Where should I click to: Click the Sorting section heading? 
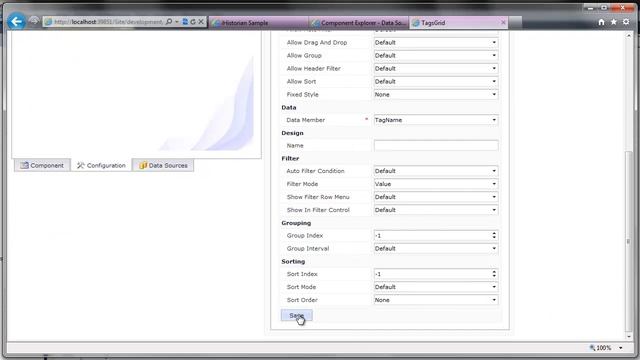293,262
